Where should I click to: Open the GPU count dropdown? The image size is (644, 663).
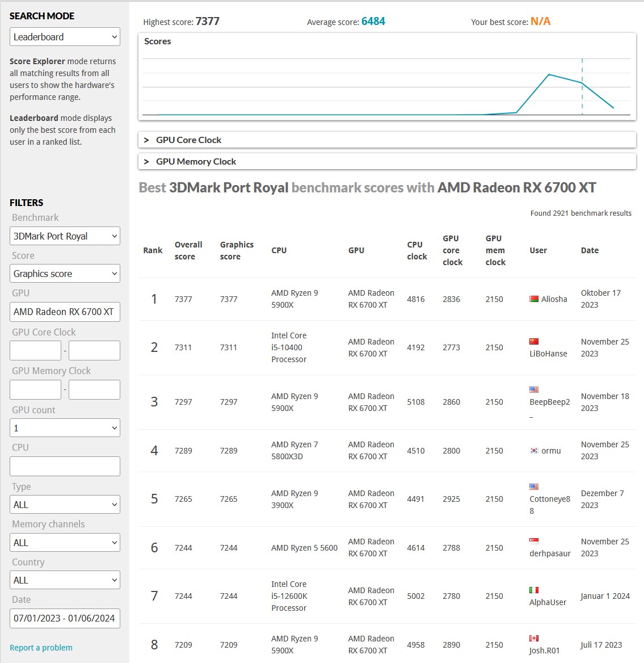pos(65,428)
